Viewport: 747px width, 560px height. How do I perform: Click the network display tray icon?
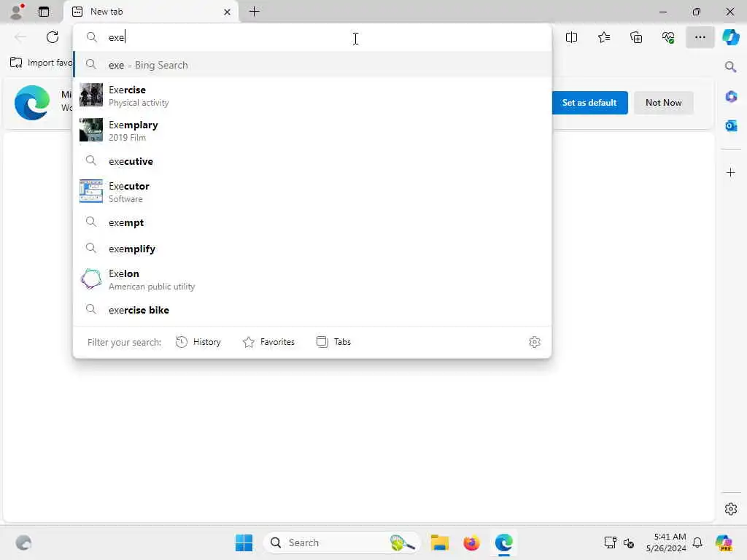[x=611, y=542]
